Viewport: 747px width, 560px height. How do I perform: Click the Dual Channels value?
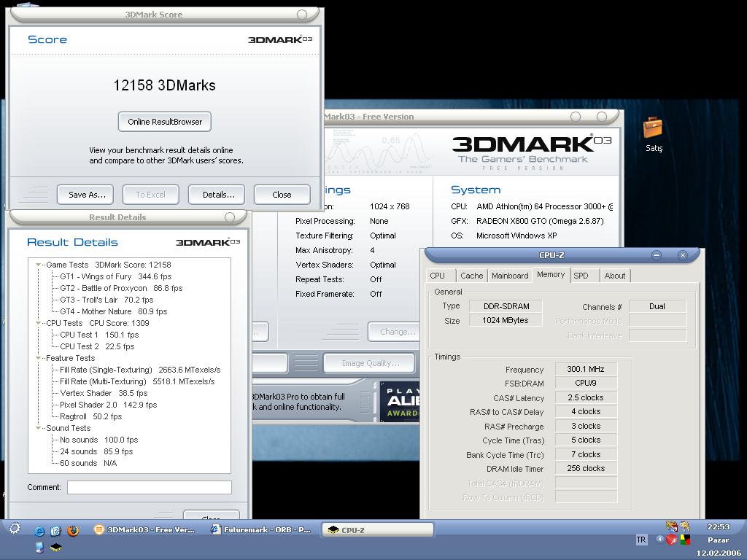657,306
